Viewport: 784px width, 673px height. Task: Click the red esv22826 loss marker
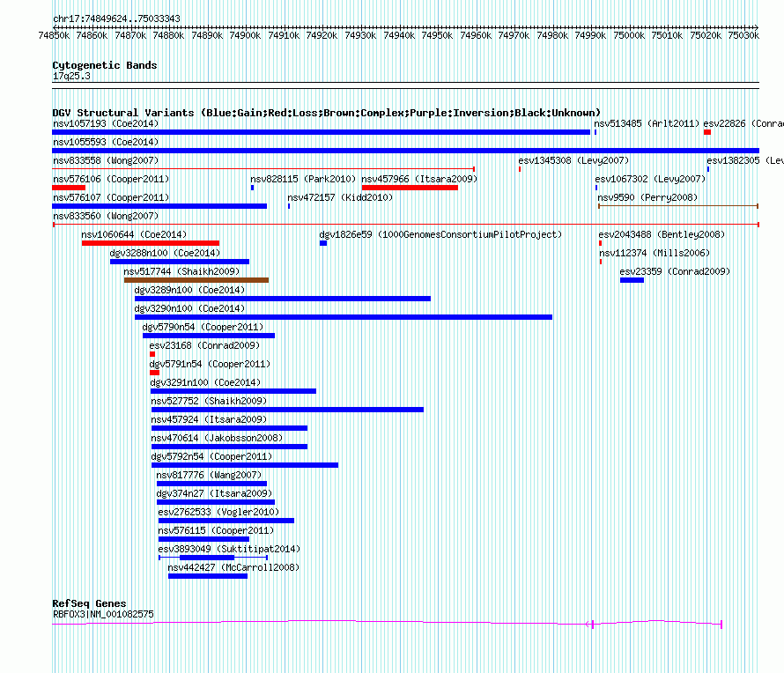click(707, 132)
